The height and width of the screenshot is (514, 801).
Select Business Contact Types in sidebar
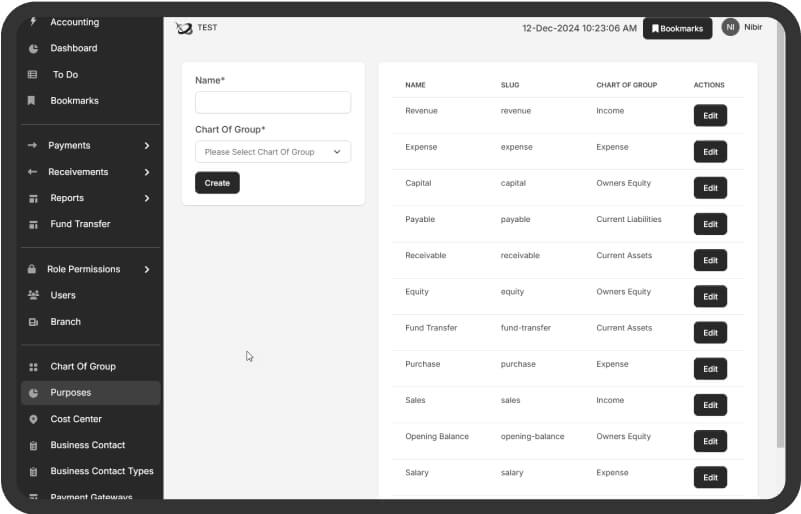(101, 471)
